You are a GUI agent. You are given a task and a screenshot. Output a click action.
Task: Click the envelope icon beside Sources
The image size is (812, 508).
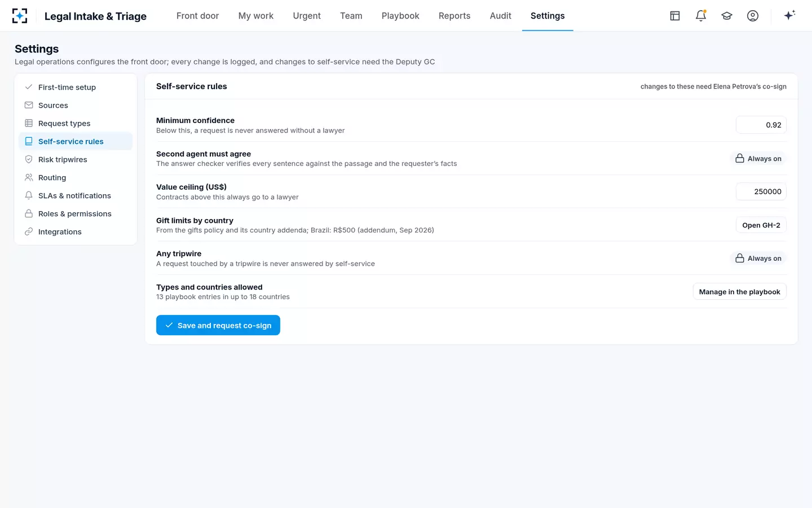29,105
